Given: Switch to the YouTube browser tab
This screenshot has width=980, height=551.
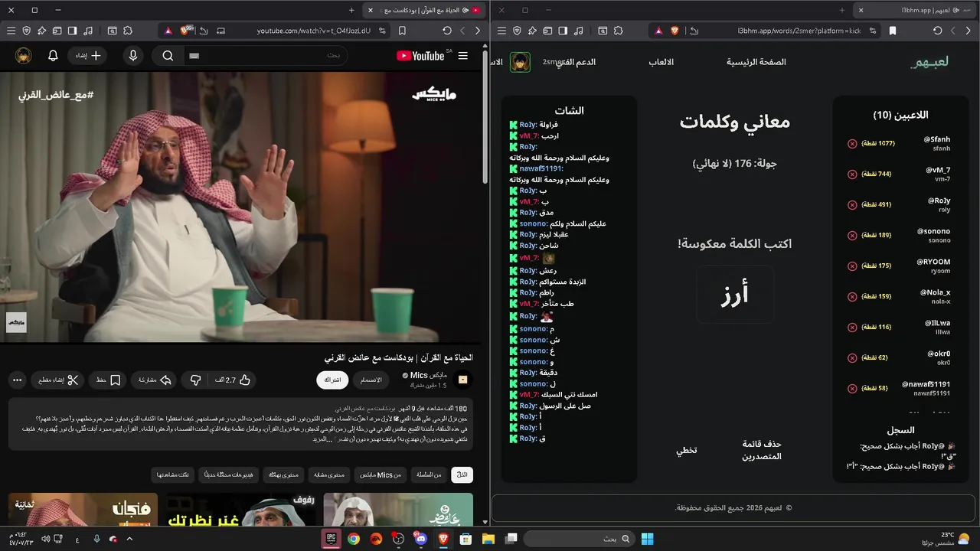Looking at the screenshot, I should click(x=424, y=10).
